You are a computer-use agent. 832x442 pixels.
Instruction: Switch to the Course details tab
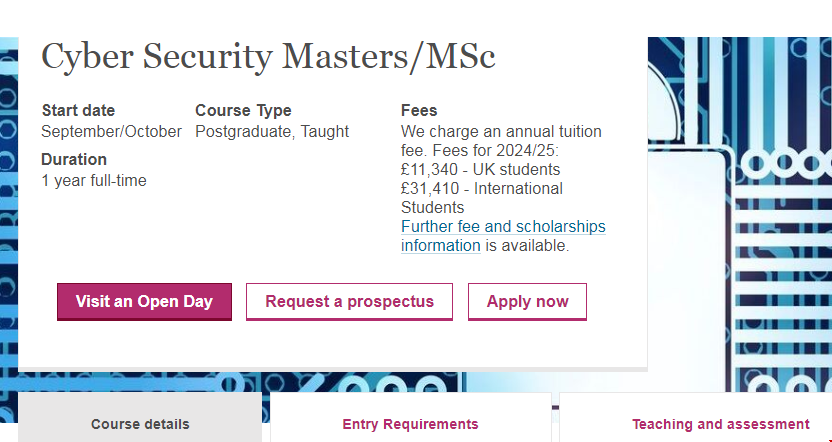tap(140, 424)
